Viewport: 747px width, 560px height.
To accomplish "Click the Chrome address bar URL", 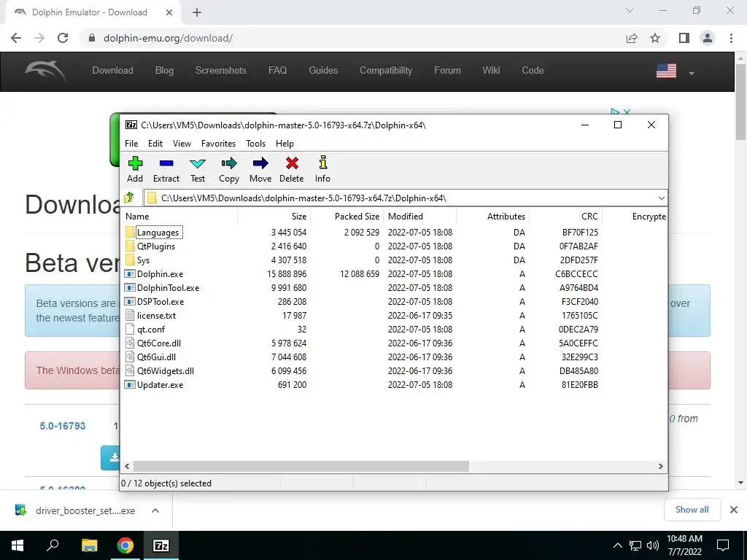I will [169, 38].
